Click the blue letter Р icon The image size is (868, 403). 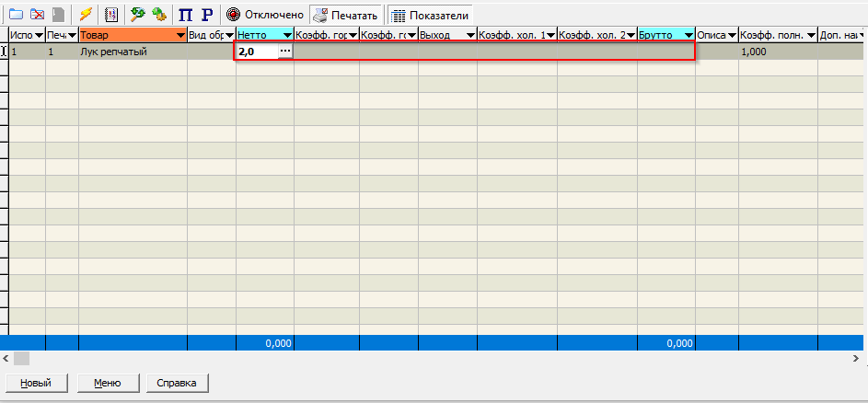click(206, 15)
